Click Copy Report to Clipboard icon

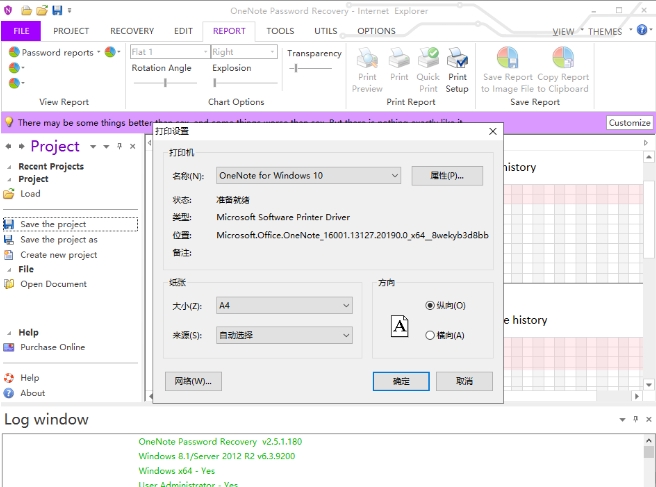[563, 58]
